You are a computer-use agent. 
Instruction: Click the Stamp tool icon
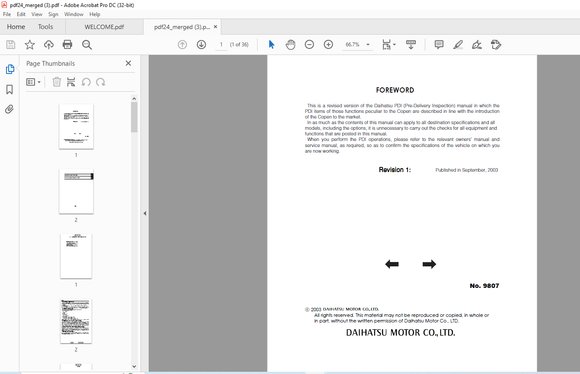(x=496, y=45)
